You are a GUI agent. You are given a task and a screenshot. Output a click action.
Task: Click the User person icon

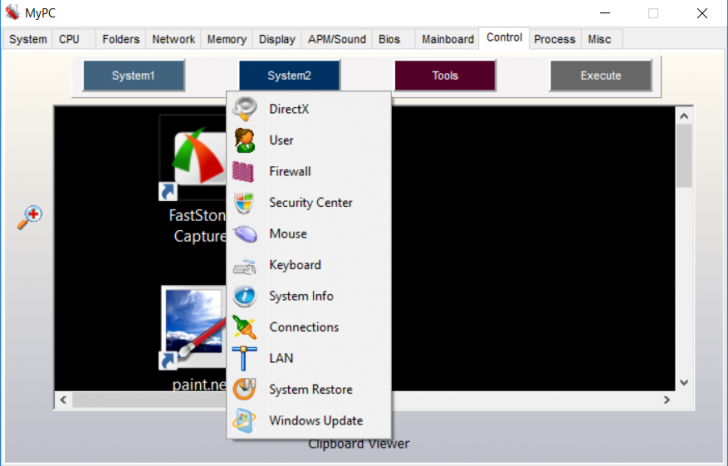pos(245,140)
